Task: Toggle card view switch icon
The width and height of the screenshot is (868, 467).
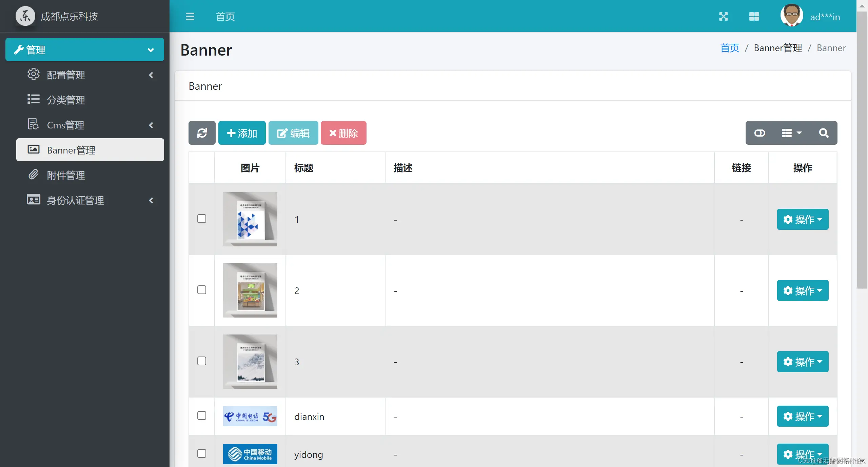Action: [759, 133]
